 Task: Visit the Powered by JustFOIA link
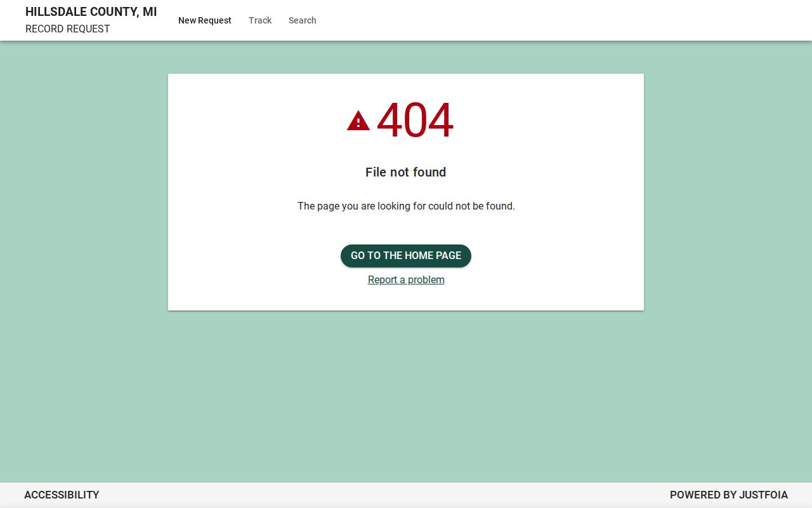729,495
